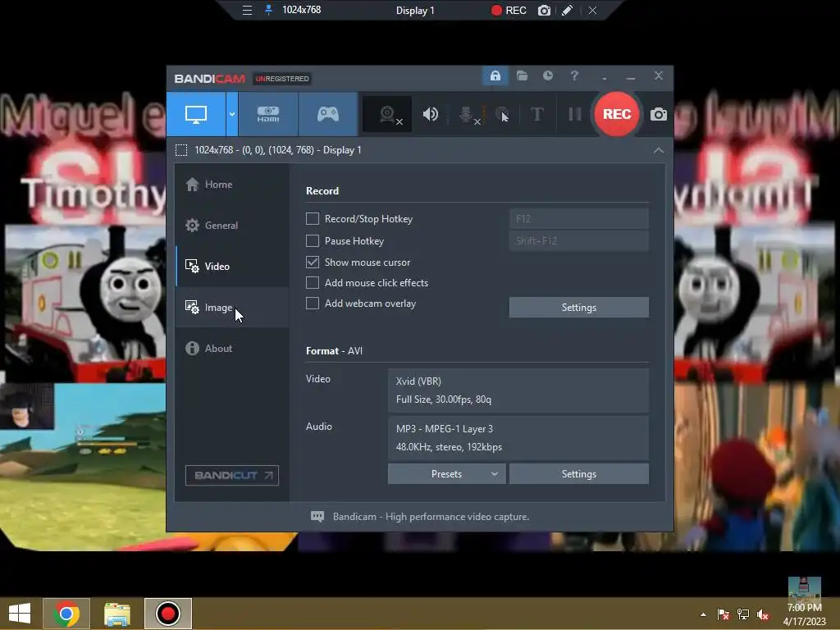Open scheduled recording clock icon
This screenshot has width=840, height=630.
pyautogui.click(x=547, y=76)
